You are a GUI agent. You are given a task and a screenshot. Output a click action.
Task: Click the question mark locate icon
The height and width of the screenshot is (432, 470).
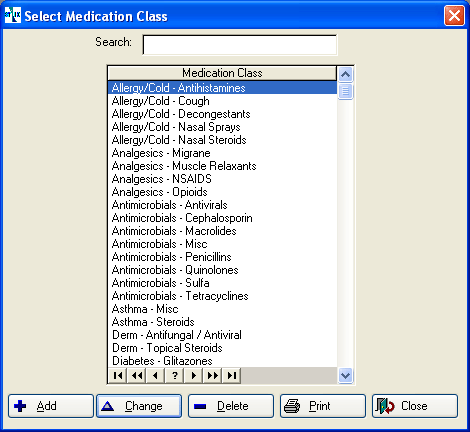pos(175,376)
